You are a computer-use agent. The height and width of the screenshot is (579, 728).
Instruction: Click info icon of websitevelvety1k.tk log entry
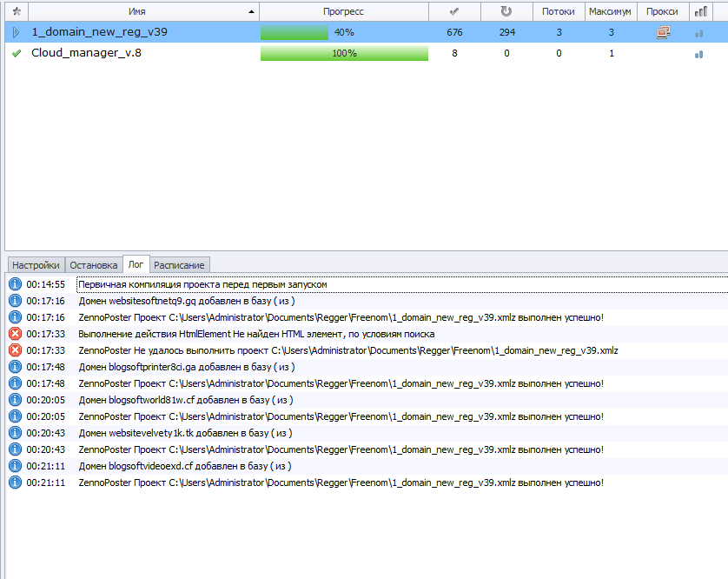(x=15, y=433)
